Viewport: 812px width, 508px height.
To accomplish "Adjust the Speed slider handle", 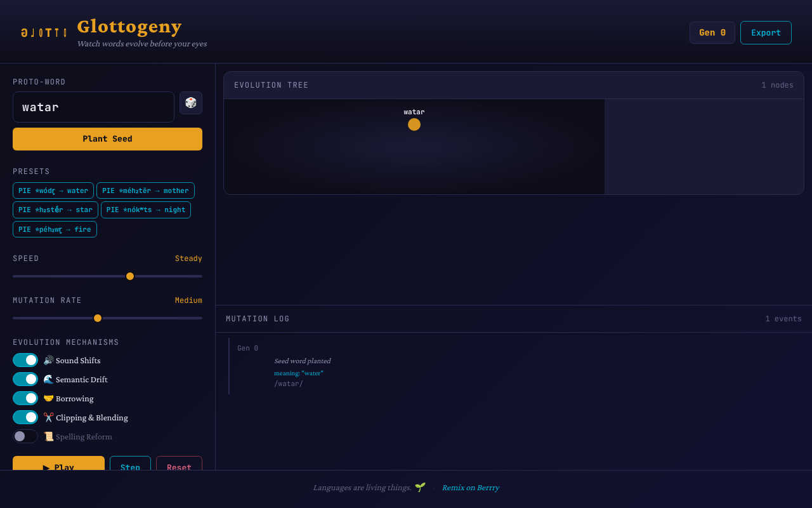I will point(130,276).
